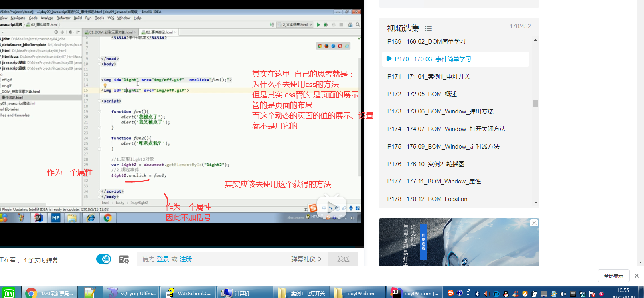
Task: Click the video list scrollbar thumb
Action: coord(535,103)
